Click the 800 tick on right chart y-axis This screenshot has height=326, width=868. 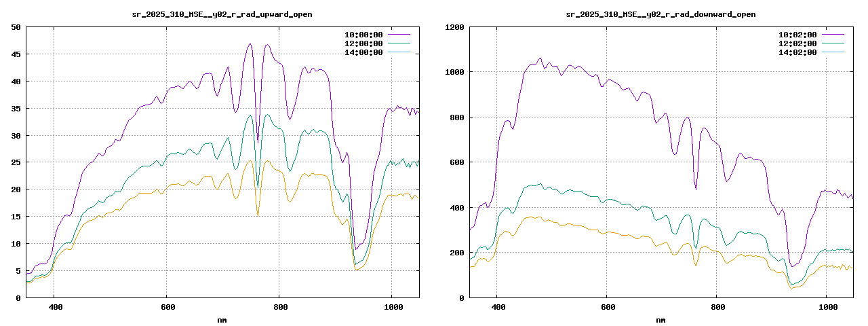pyautogui.click(x=456, y=117)
